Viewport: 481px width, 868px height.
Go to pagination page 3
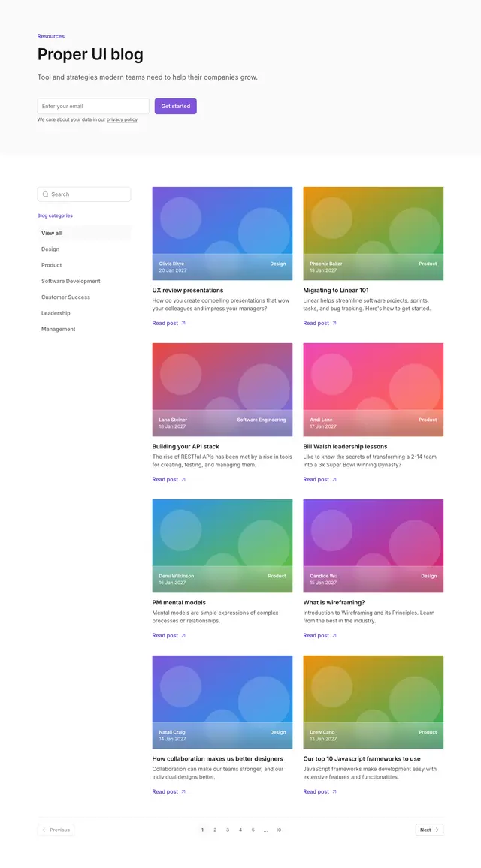[x=228, y=830]
